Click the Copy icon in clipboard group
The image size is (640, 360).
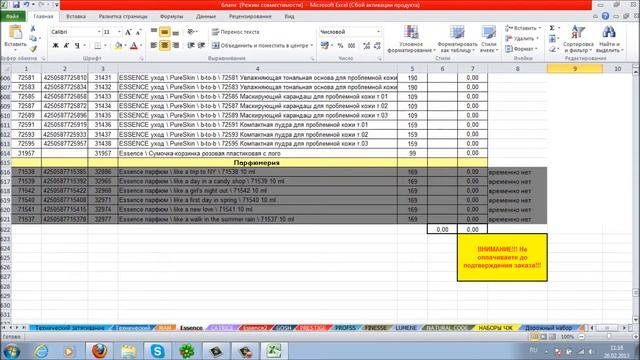tap(33, 39)
